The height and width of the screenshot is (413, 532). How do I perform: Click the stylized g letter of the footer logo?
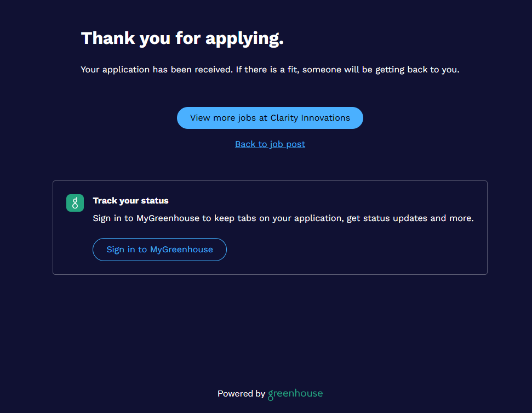[x=271, y=395]
